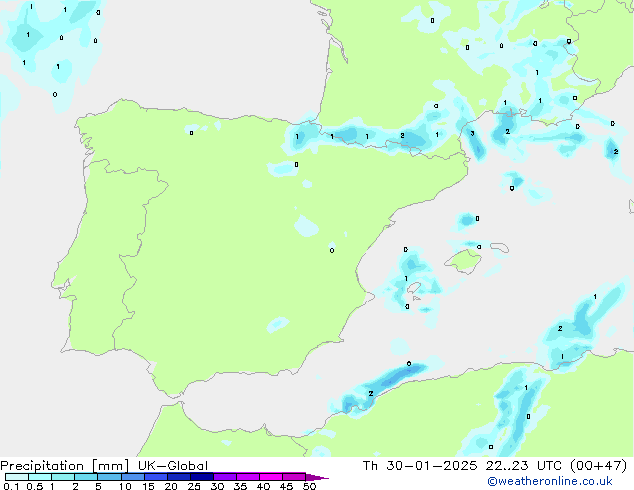
Task: Click the "Precipitation" title text
Action: (42, 466)
